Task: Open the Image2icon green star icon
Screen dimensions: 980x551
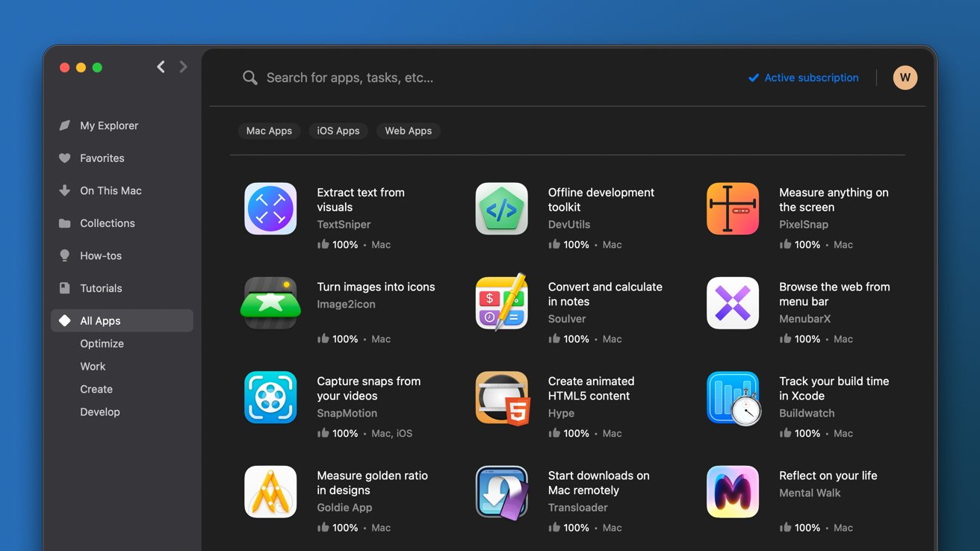Action: pyautogui.click(x=270, y=303)
